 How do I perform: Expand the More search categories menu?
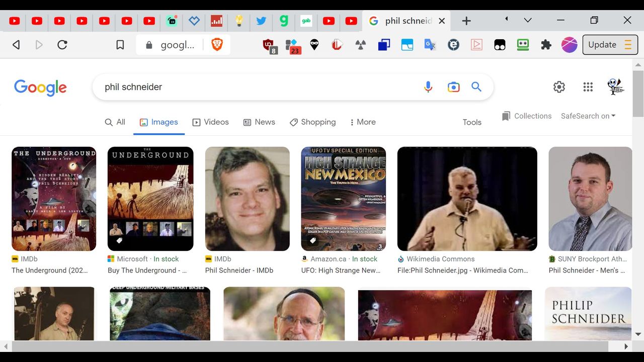click(x=362, y=122)
